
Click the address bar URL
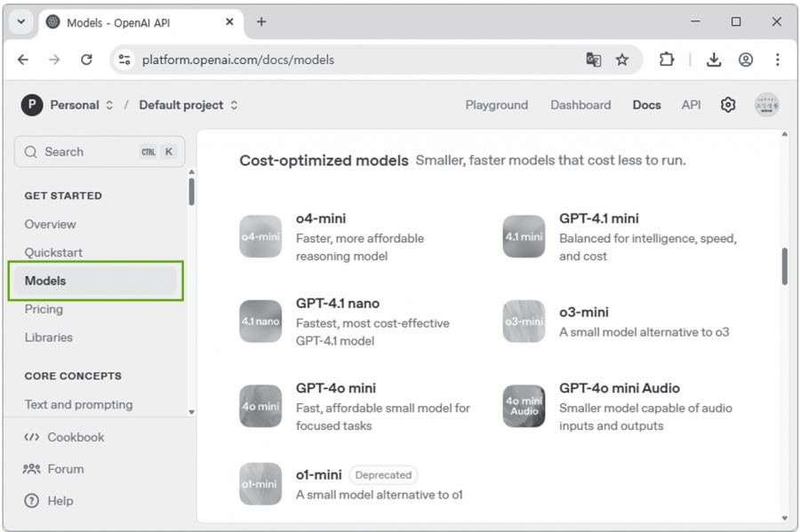[238, 60]
